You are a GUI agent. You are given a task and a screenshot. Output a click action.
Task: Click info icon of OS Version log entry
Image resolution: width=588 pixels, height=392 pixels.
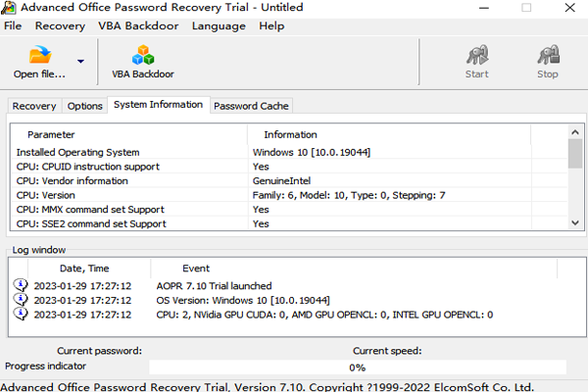[x=21, y=300]
